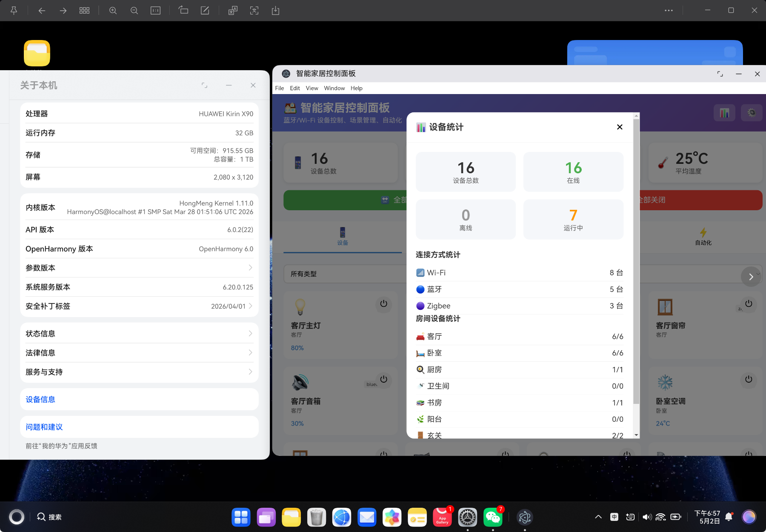Open the three-dots more options menu
The image size is (766, 532).
(x=669, y=11)
